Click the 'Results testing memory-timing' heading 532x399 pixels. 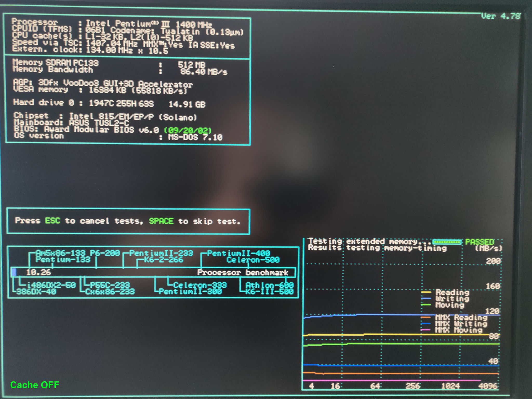pyautogui.click(x=377, y=248)
